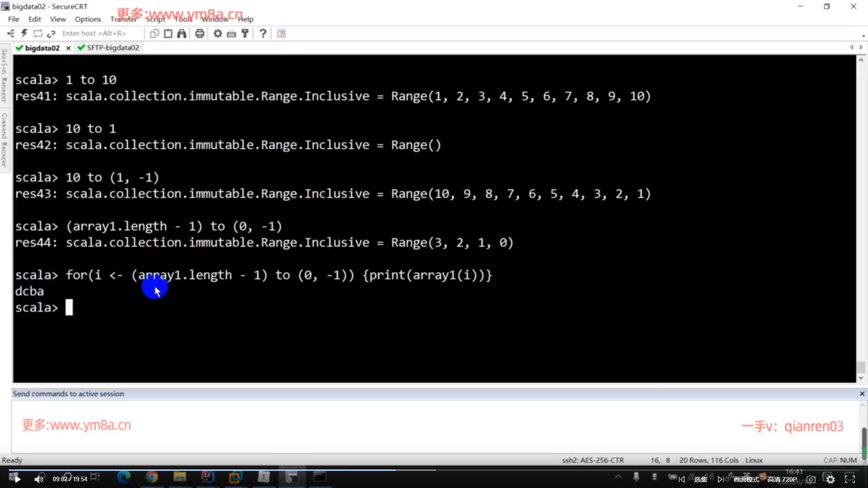This screenshot has width=868, height=488.
Task: Click the video progress bar
Action: coord(434,470)
